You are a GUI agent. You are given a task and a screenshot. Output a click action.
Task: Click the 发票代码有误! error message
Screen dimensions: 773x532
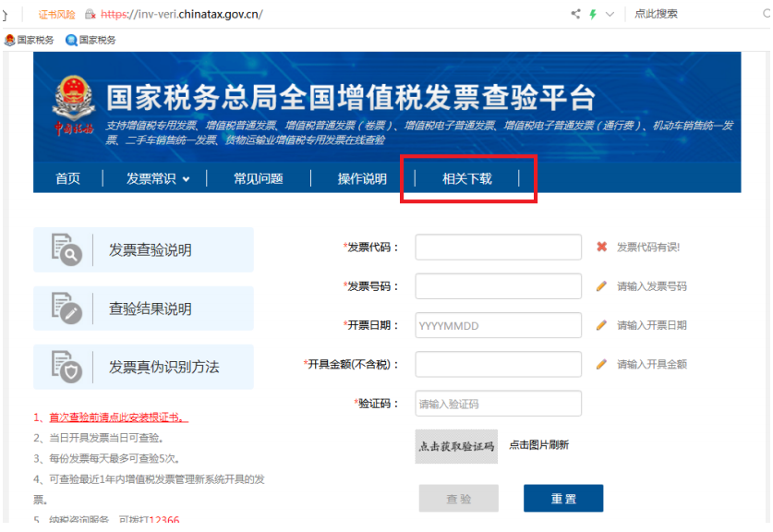point(648,247)
